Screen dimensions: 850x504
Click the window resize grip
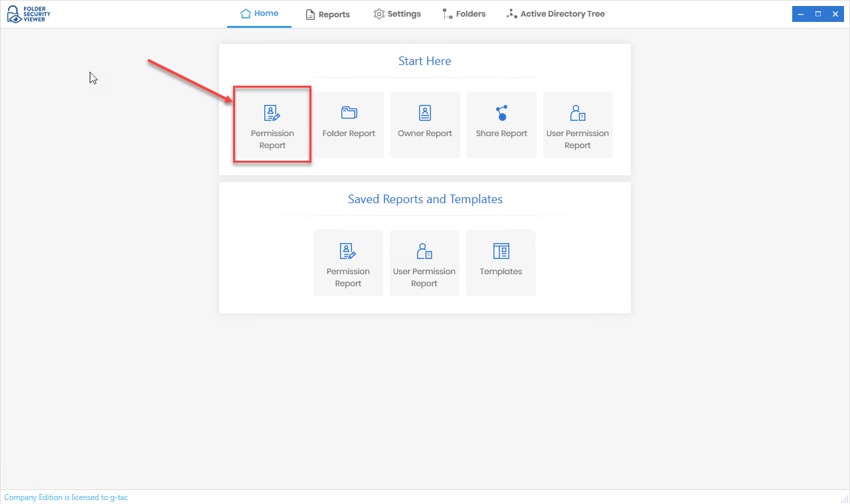(x=844, y=498)
